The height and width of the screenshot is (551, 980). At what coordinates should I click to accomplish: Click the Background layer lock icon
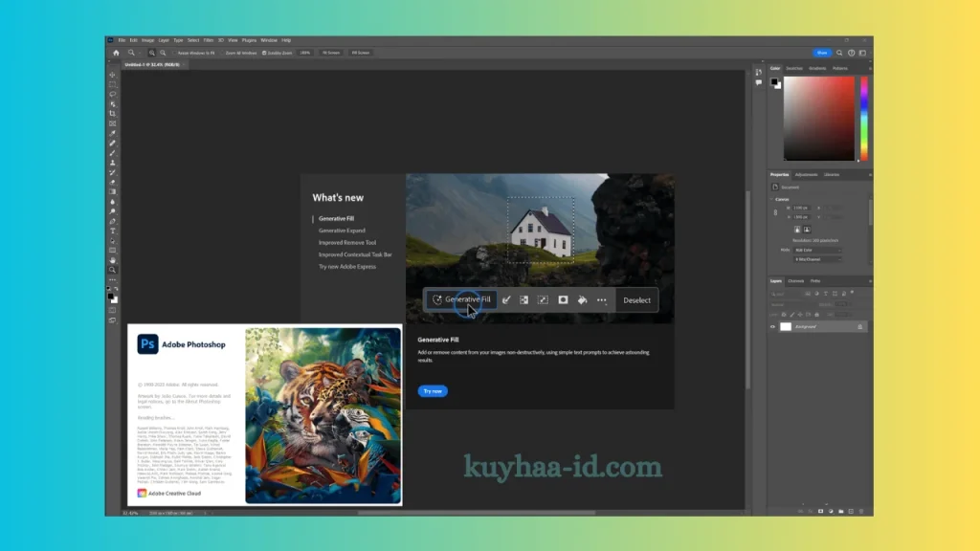click(x=860, y=327)
